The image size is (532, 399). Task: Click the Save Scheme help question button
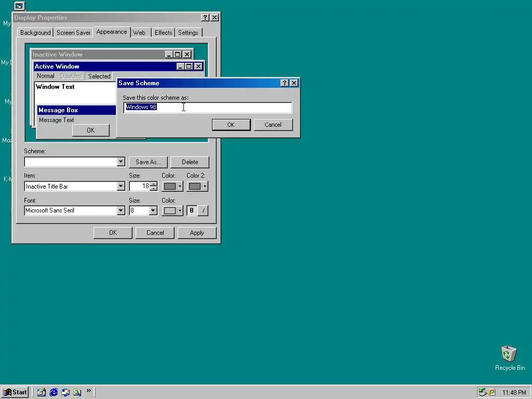pos(285,83)
